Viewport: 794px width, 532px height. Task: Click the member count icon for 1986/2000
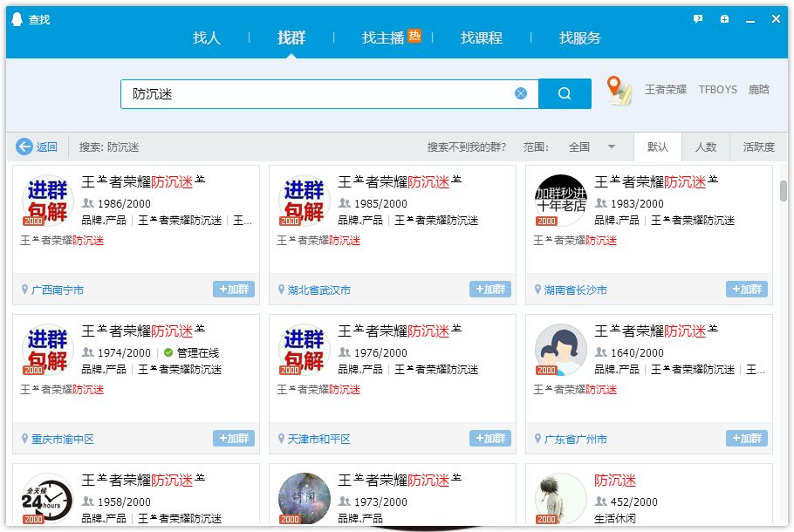pos(88,203)
